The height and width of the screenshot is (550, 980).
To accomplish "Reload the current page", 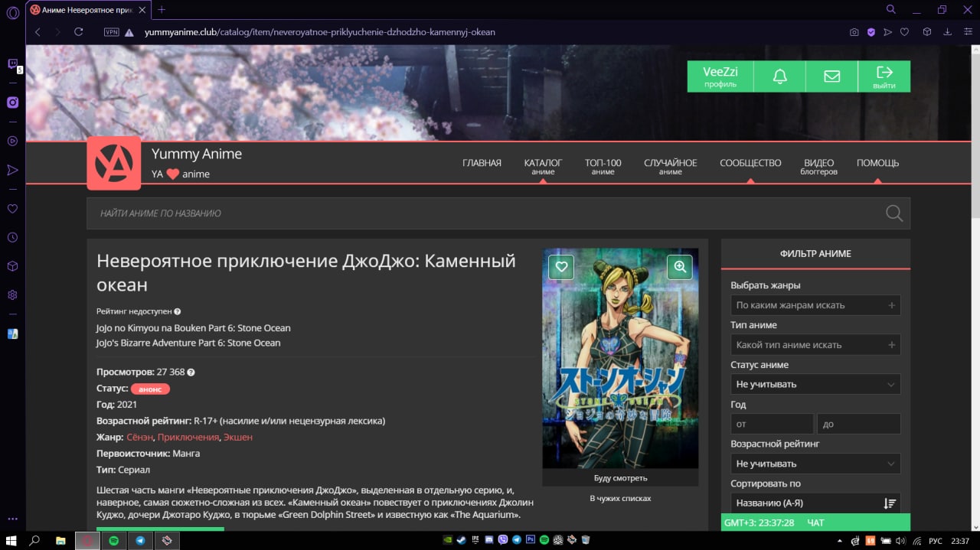I will click(78, 32).
